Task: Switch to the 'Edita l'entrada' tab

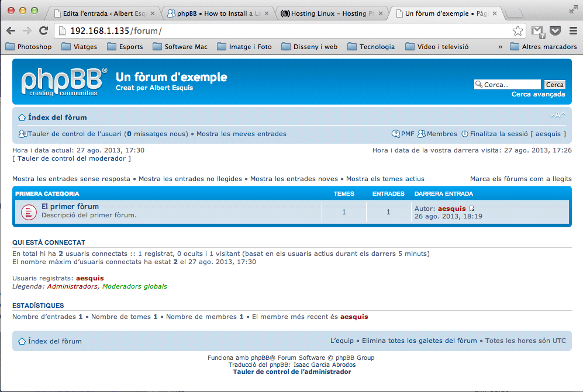Action: [104, 13]
